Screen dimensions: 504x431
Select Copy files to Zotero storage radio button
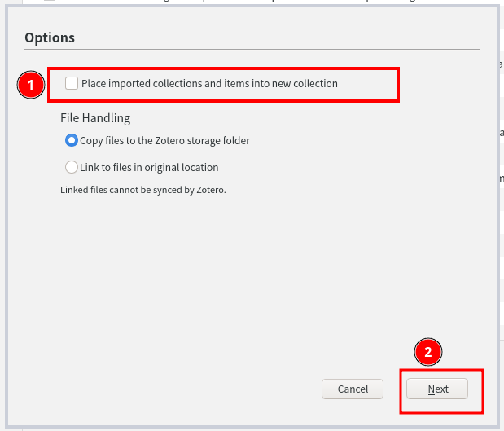[x=71, y=140]
